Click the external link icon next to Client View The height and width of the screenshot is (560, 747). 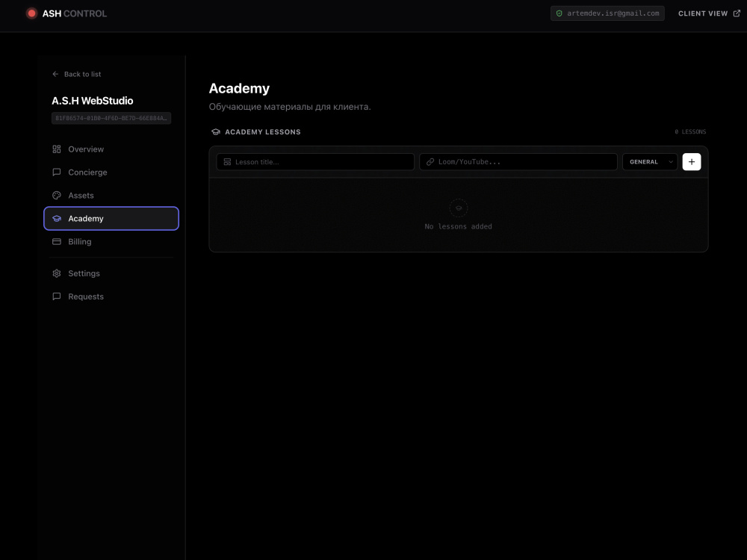point(737,13)
